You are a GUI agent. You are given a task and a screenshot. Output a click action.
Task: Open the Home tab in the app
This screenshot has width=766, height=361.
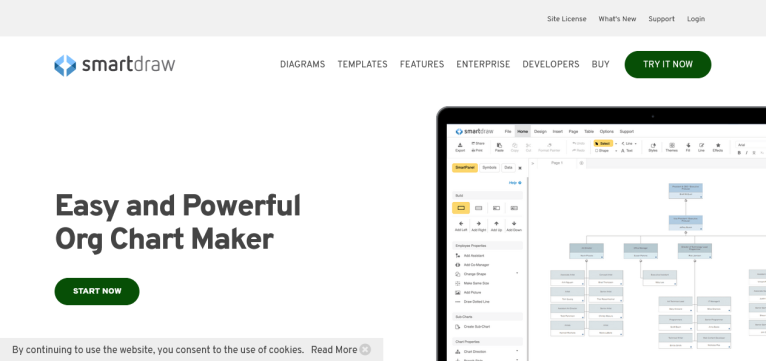tap(523, 131)
